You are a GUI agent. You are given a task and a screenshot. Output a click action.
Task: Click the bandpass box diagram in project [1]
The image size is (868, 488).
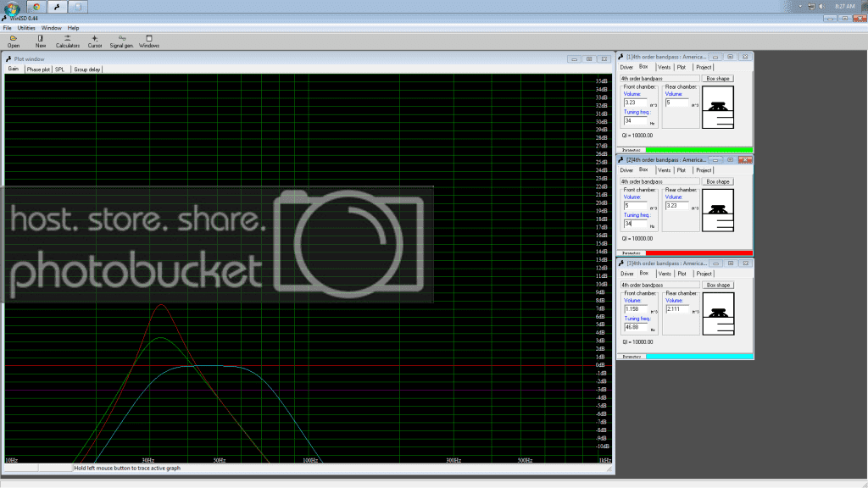(x=718, y=107)
